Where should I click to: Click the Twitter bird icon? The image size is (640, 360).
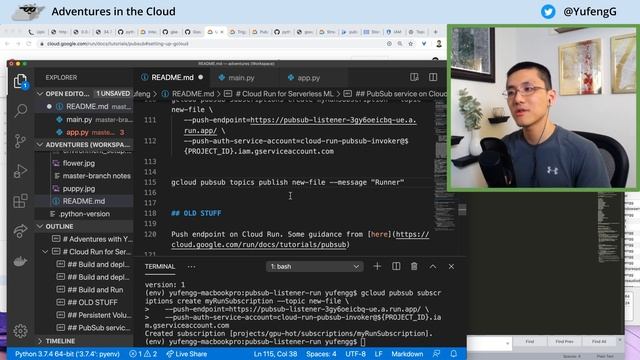(548, 11)
